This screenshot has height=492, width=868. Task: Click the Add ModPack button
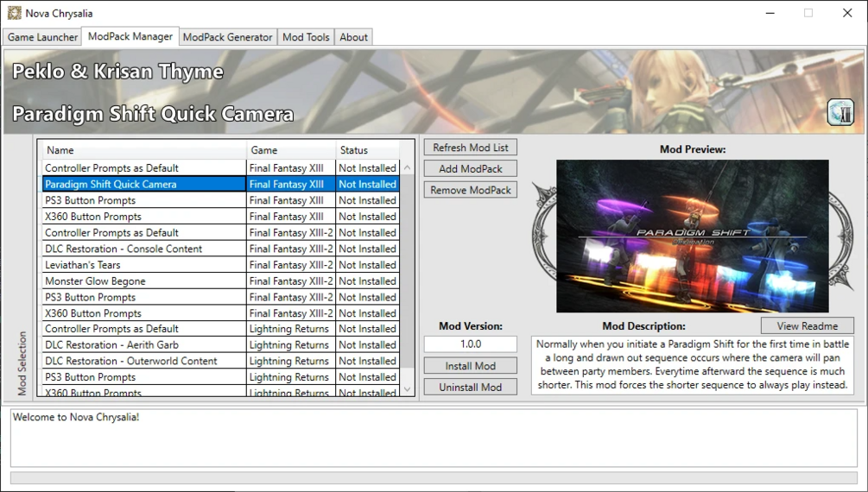(471, 168)
